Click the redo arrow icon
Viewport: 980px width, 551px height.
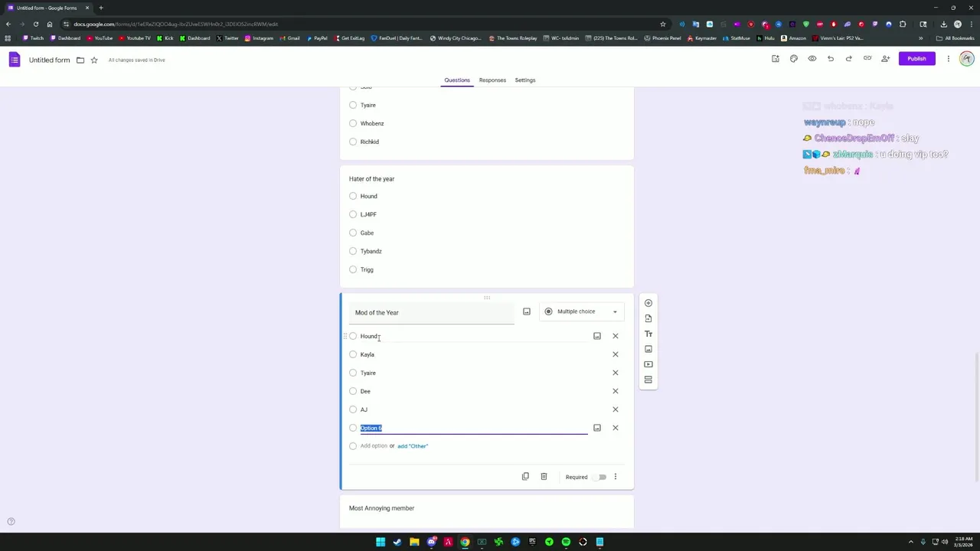pyautogui.click(x=849, y=59)
